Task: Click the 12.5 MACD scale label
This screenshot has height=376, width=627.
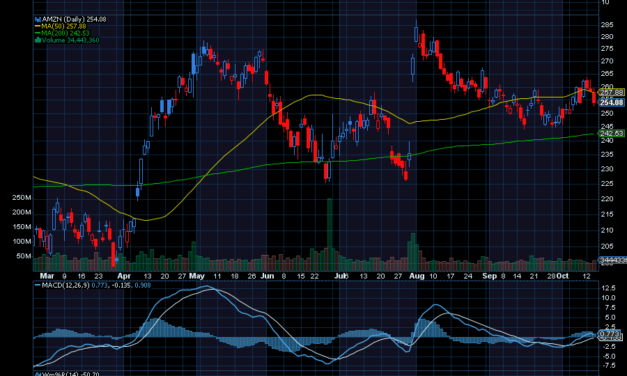Action: point(608,288)
